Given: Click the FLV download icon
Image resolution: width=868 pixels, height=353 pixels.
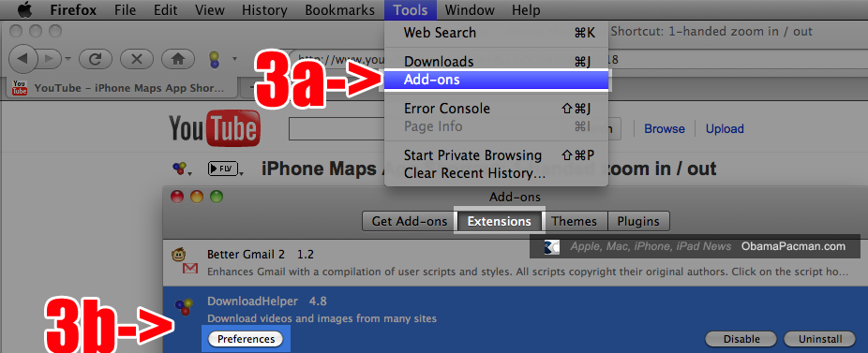Looking at the screenshot, I should point(222,169).
